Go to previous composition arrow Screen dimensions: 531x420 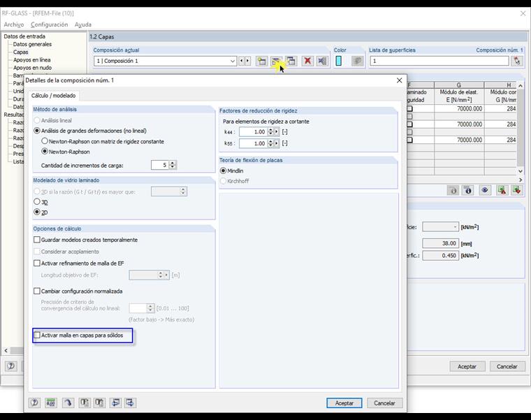(242, 61)
